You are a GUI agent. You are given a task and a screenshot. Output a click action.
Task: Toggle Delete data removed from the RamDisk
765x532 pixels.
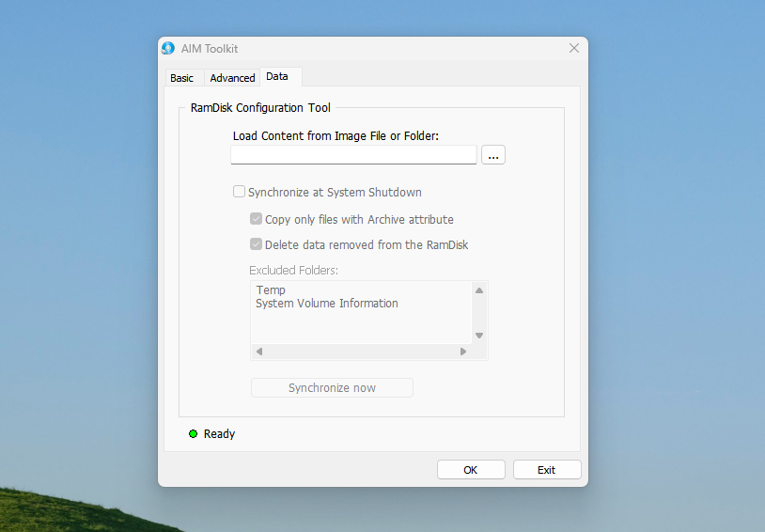(x=256, y=244)
